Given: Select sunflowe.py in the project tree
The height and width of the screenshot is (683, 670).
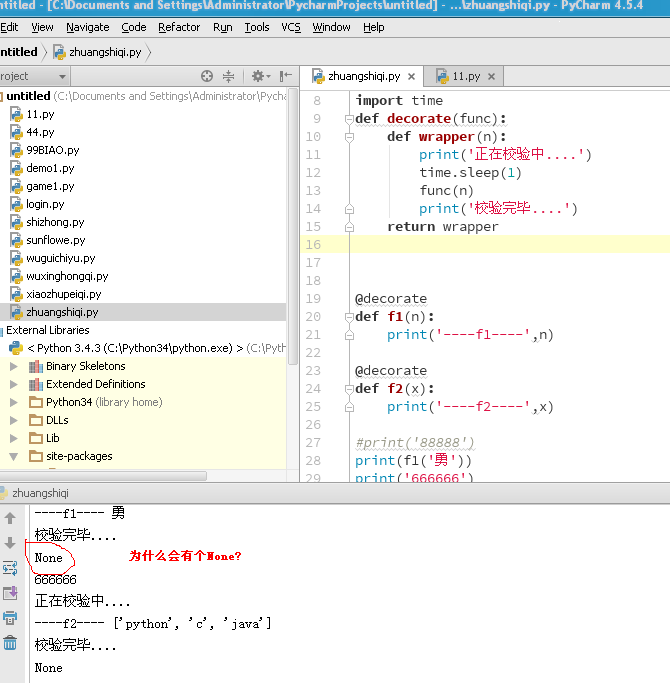Looking at the screenshot, I should (56, 240).
